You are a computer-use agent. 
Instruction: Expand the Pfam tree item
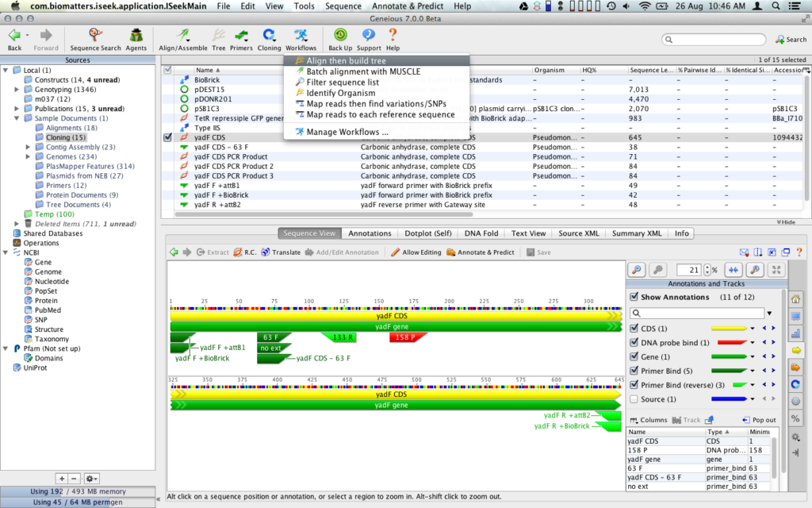[6, 348]
